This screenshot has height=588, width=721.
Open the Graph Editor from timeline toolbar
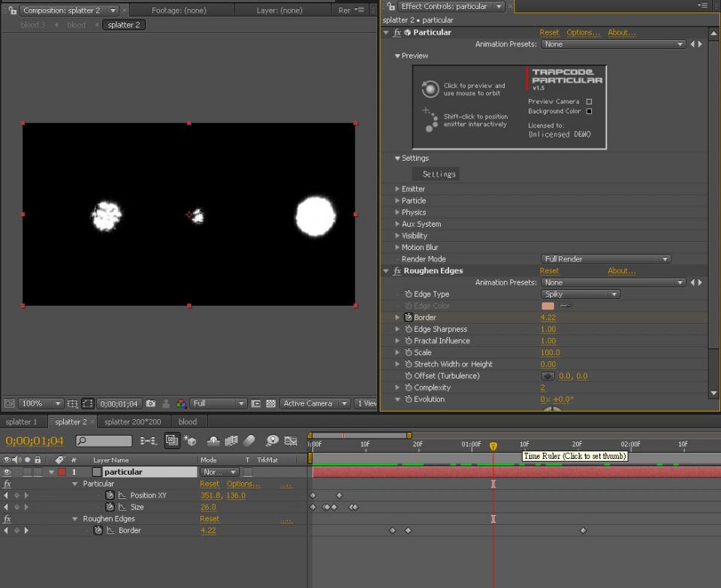click(290, 441)
